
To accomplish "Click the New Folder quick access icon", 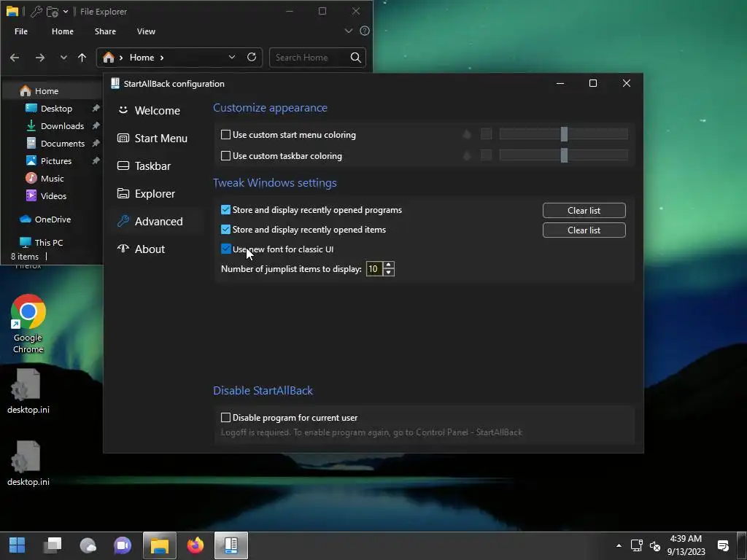I will 53,12.
